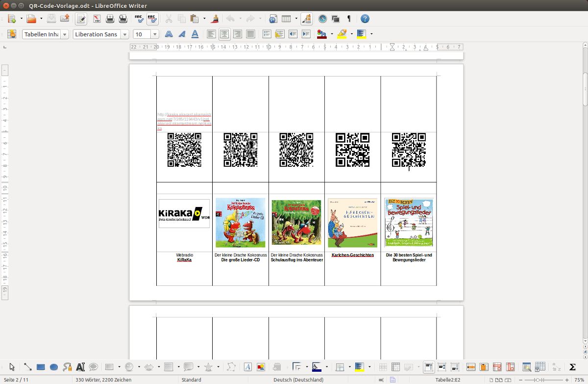Open Stars shapes dropdown arrow
Screen dimensions: 588x384
(218, 366)
